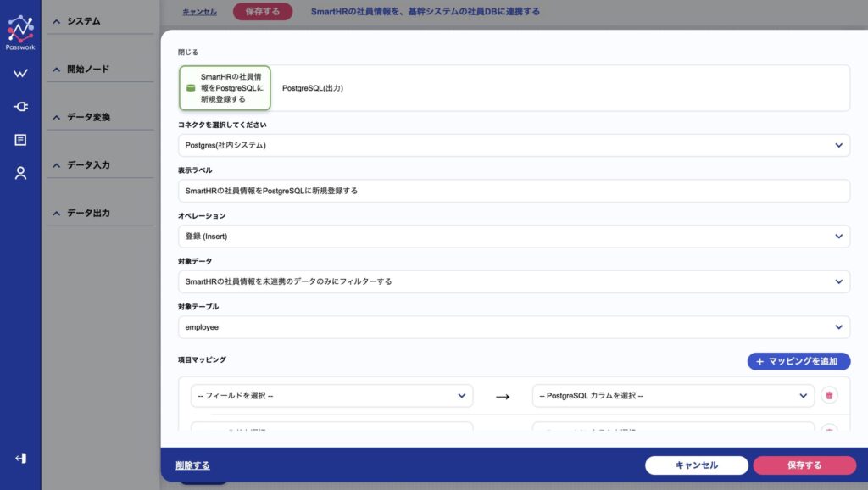Open the document log icon in sidebar
This screenshot has height=490, width=868.
[20, 140]
